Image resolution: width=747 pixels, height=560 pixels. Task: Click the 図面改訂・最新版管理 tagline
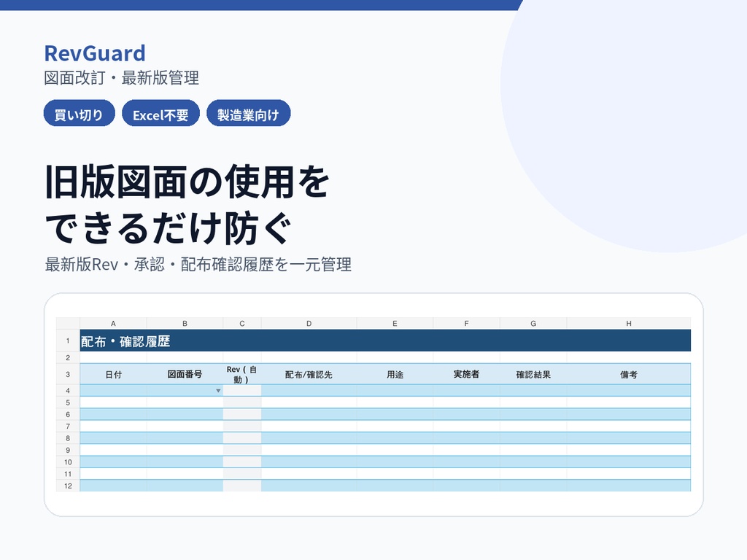(x=122, y=77)
